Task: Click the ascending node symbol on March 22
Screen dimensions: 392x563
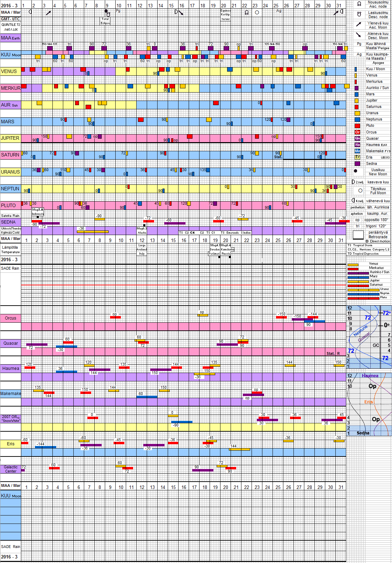Action: [x=247, y=13]
